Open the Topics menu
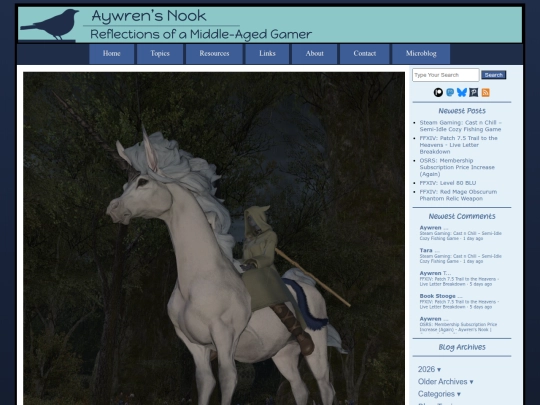The height and width of the screenshot is (405, 540). [x=160, y=54]
